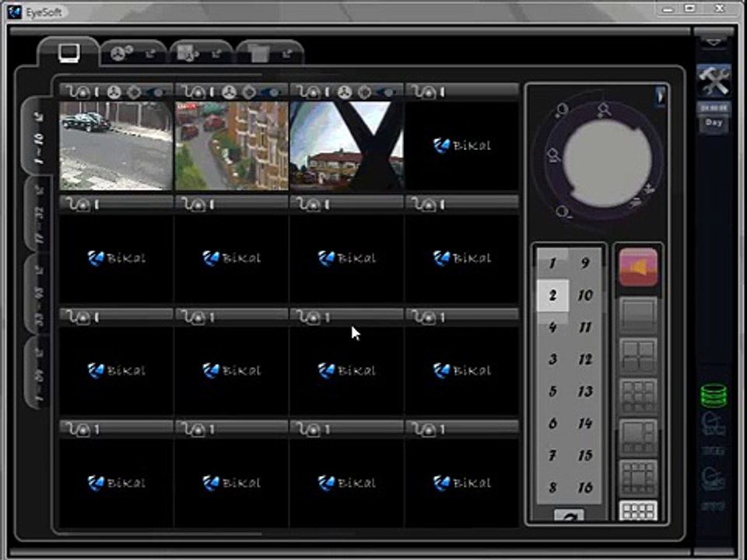Screen dimensions: 747x560
Task: Click the EyeSoft title bar app icon
Action: coord(14,12)
